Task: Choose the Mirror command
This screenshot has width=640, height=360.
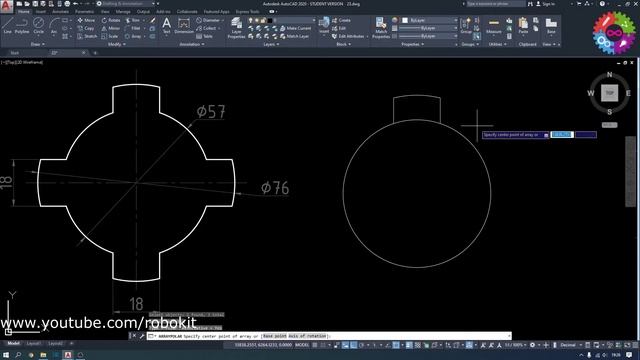Action: coord(111,28)
